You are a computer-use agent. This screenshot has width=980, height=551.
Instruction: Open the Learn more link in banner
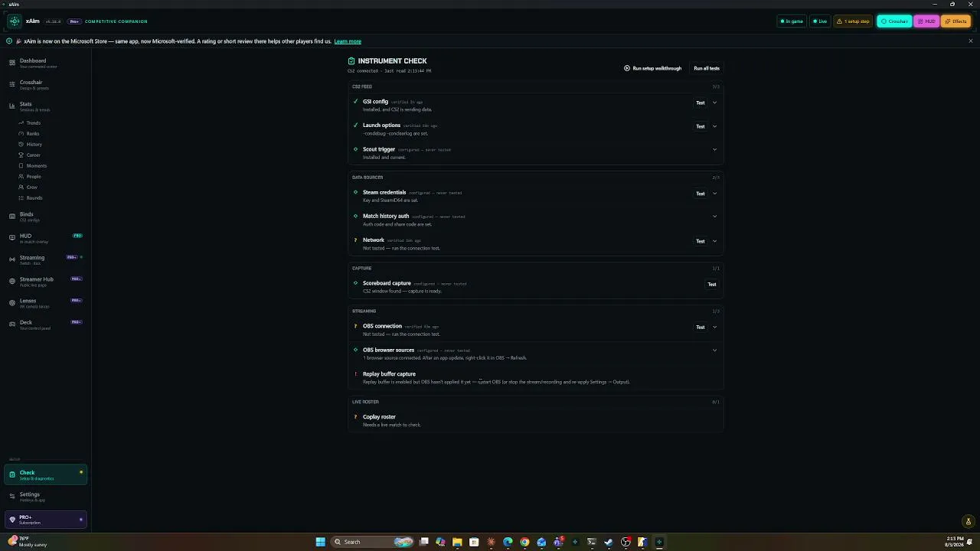point(348,41)
